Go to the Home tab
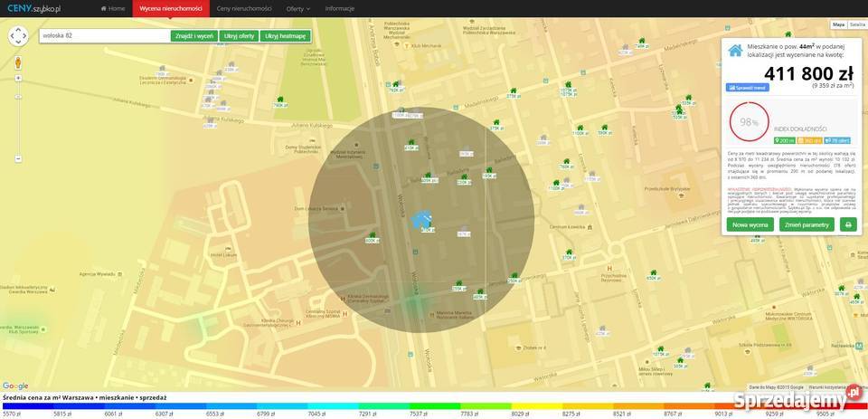Image resolution: width=868 pixels, height=419 pixels. (113, 9)
